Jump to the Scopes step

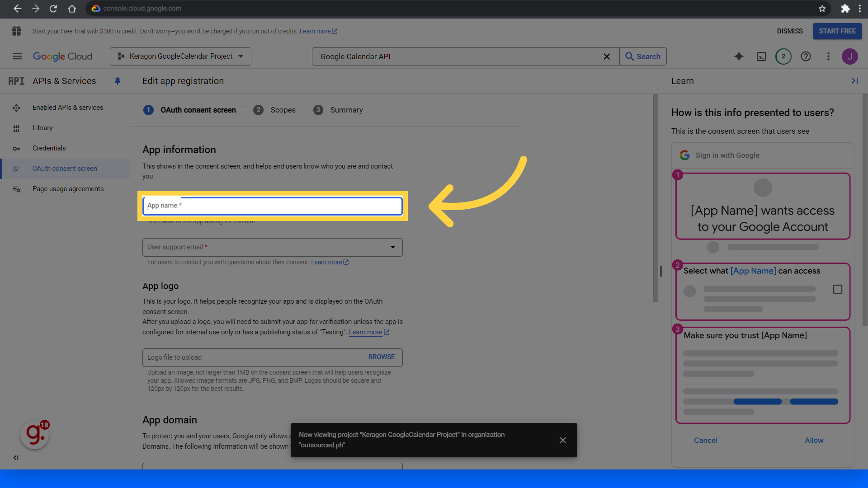(x=274, y=110)
